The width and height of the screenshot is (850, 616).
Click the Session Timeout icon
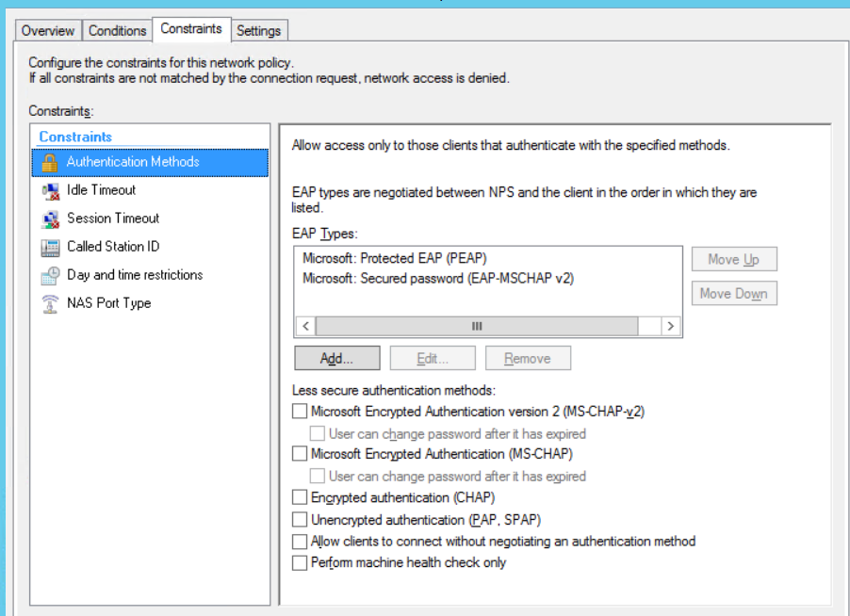point(50,219)
